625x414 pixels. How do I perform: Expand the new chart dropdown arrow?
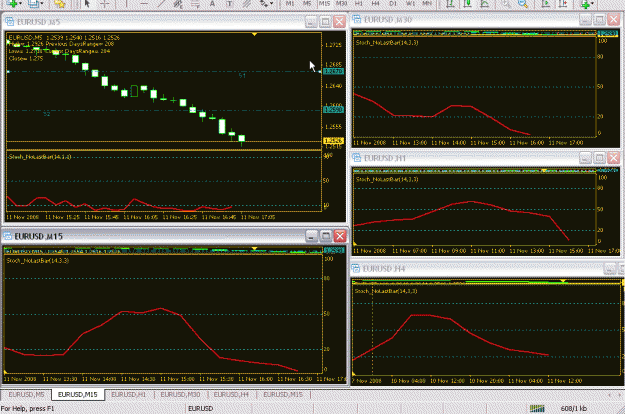(20, 4)
